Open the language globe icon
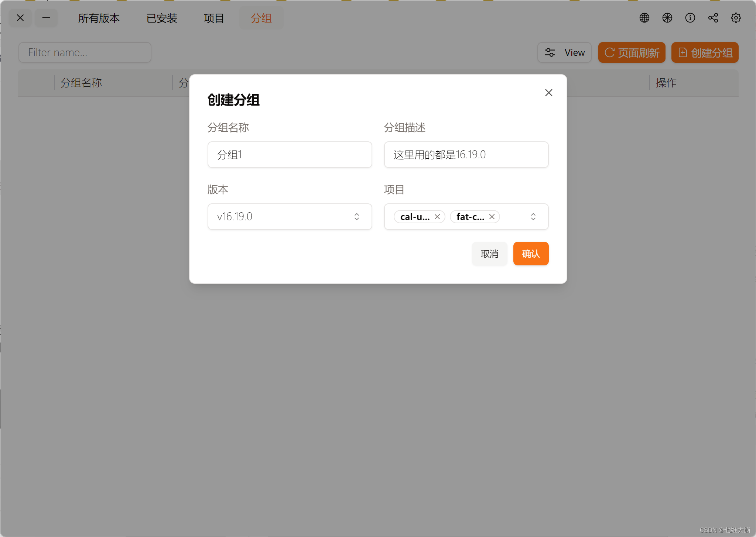Image resolution: width=756 pixels, height=537 pixels. coord(644,18)
